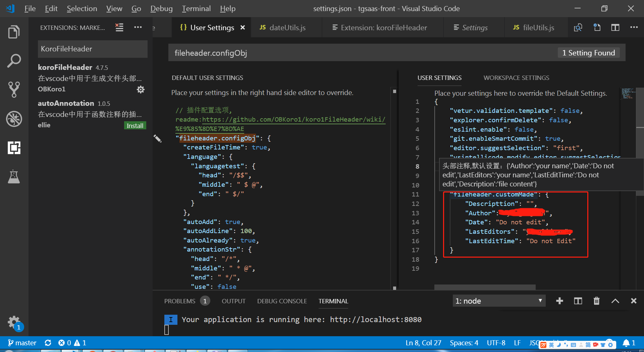Open the Search view in activity bar
This screenshot has height=352, width=644.
click(x=14, y=61)
